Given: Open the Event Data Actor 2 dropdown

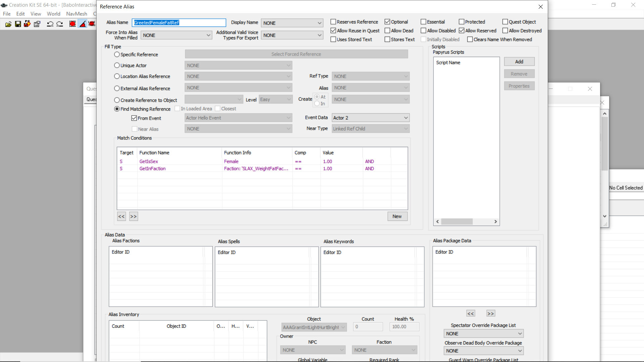Looking at the screenshot, I should [x=371, y=118].
